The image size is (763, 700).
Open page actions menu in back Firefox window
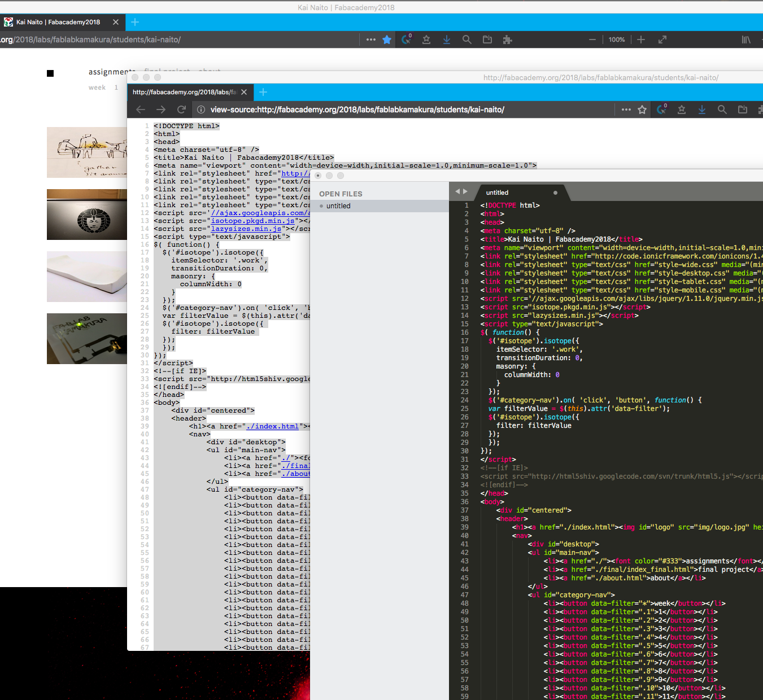tap(371, 40)
